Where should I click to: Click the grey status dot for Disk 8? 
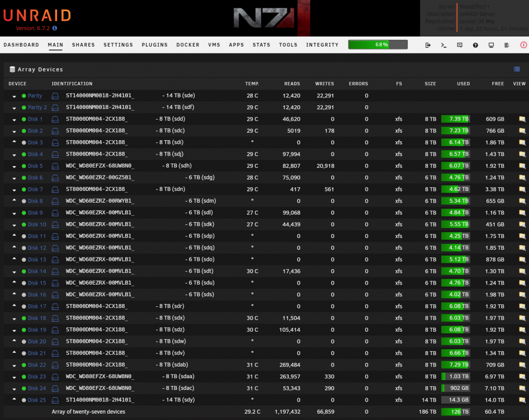click(24, 202)
